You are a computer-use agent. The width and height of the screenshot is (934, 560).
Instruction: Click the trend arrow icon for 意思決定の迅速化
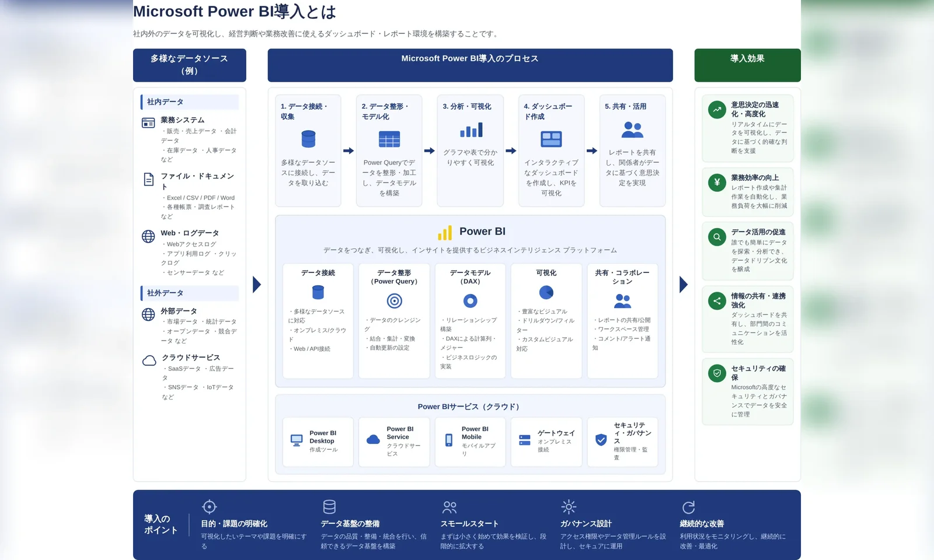(717, 110)
